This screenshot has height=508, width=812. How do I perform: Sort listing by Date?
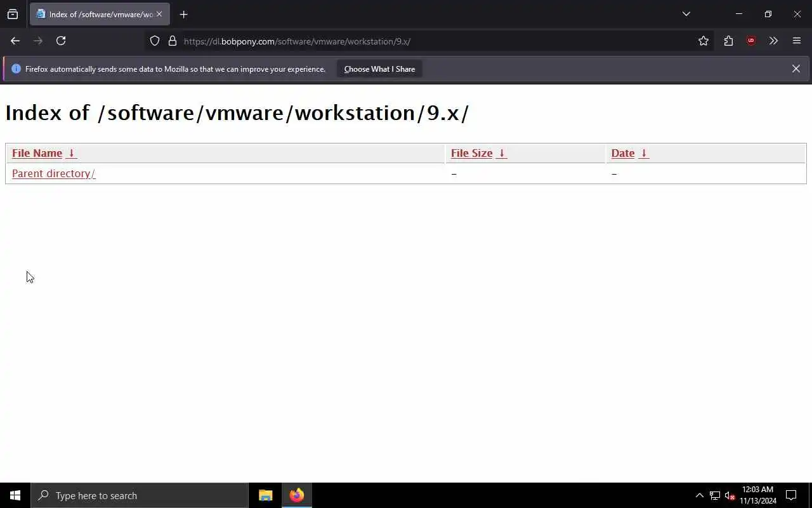click(x=623, y=153)
